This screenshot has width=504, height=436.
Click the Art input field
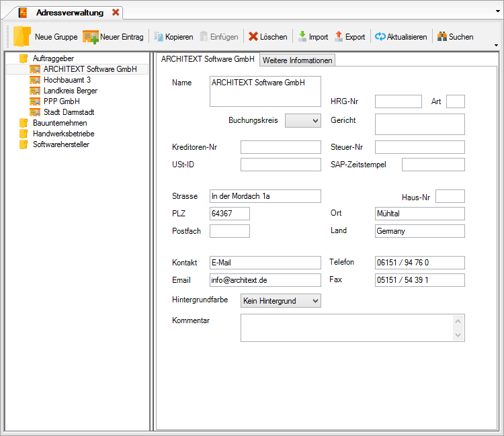(456, 101)
